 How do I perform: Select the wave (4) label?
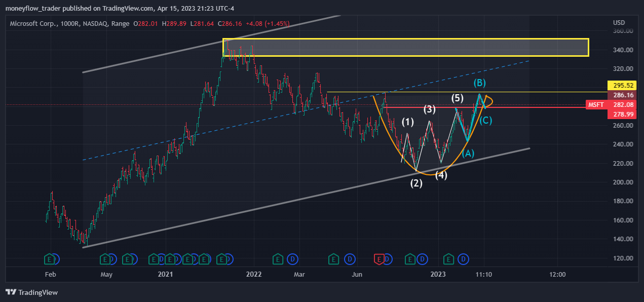[441, 176]
